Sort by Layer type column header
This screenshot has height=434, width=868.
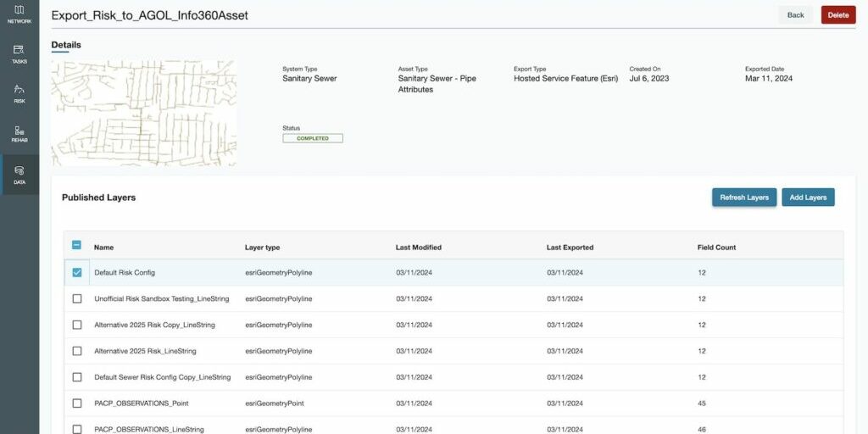click(x=263, y=248)
